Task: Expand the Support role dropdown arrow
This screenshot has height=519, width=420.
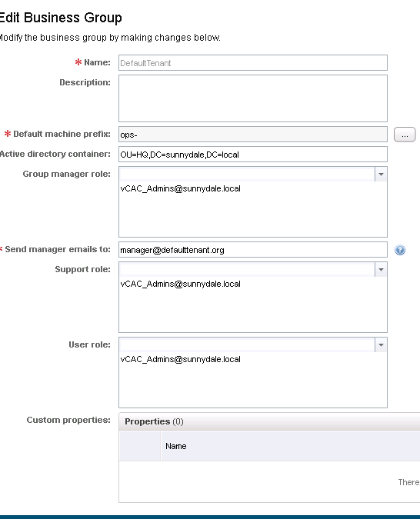Action: point(381,269)
